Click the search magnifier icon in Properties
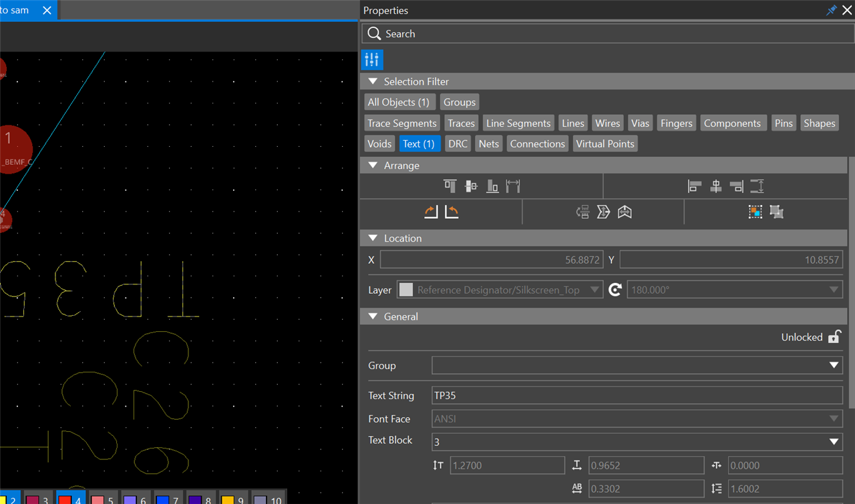855x504 pixels. click(x=374, y=33)
